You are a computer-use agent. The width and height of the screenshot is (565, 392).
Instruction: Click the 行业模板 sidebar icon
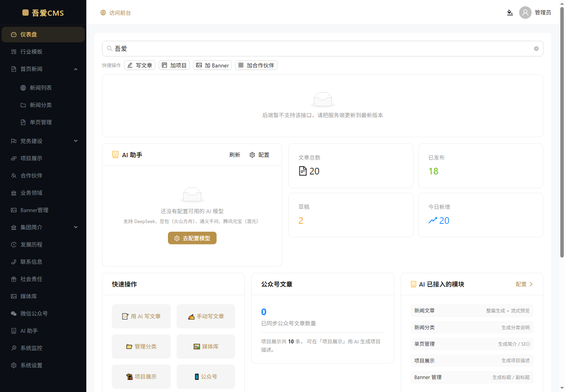tap(14, 52)
